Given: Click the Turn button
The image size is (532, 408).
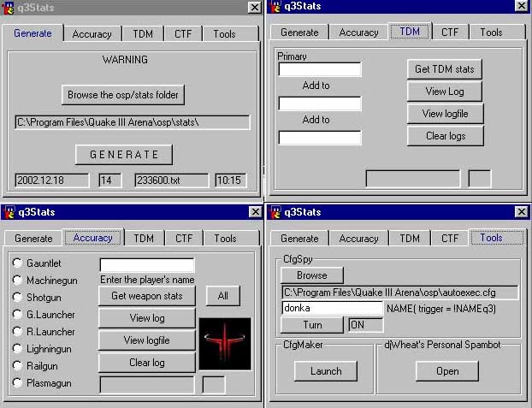Looking at the screenshot, I should 312,325.
